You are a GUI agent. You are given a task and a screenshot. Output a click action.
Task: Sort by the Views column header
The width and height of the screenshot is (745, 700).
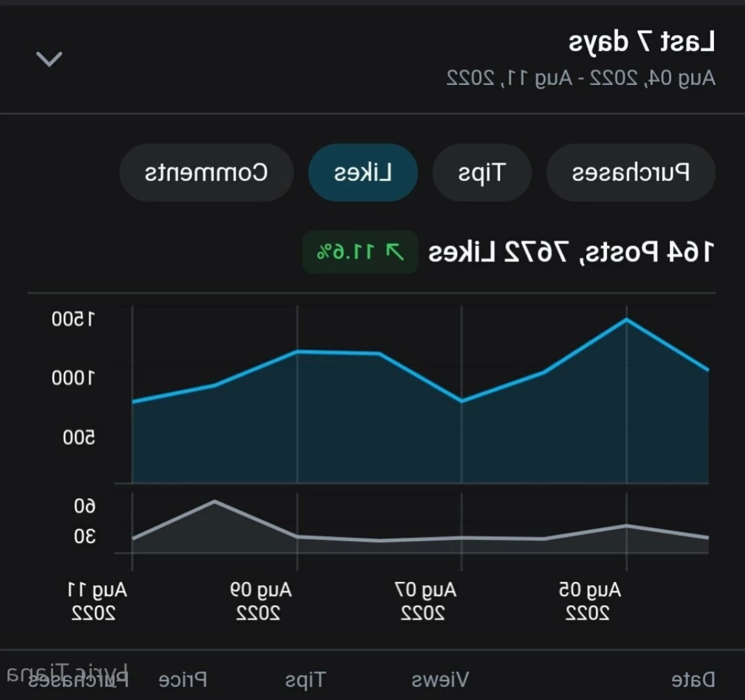pos(440,680)
